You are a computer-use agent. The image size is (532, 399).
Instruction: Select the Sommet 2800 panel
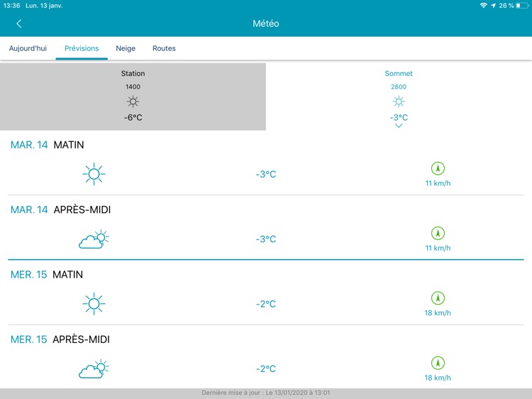(399, 97)
